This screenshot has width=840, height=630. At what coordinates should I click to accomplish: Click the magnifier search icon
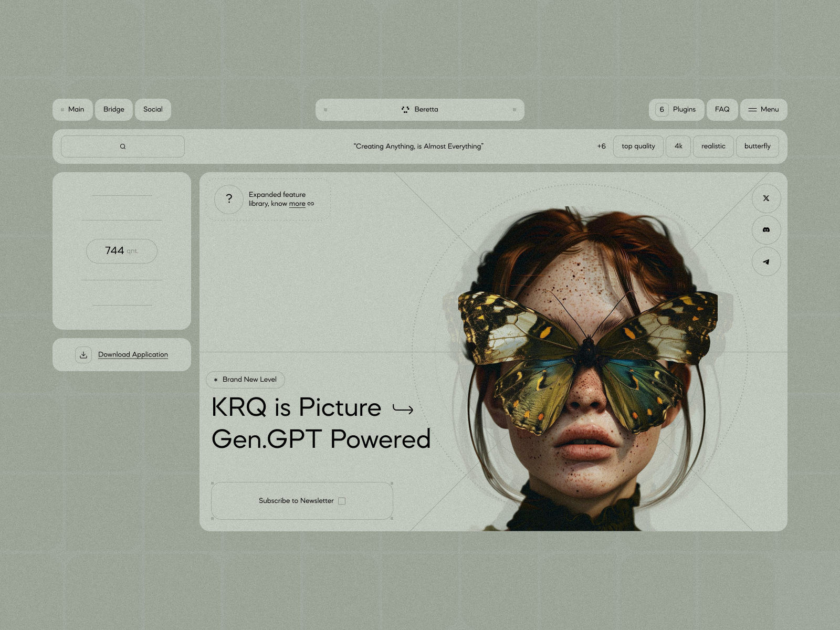(x=122, y=146)
